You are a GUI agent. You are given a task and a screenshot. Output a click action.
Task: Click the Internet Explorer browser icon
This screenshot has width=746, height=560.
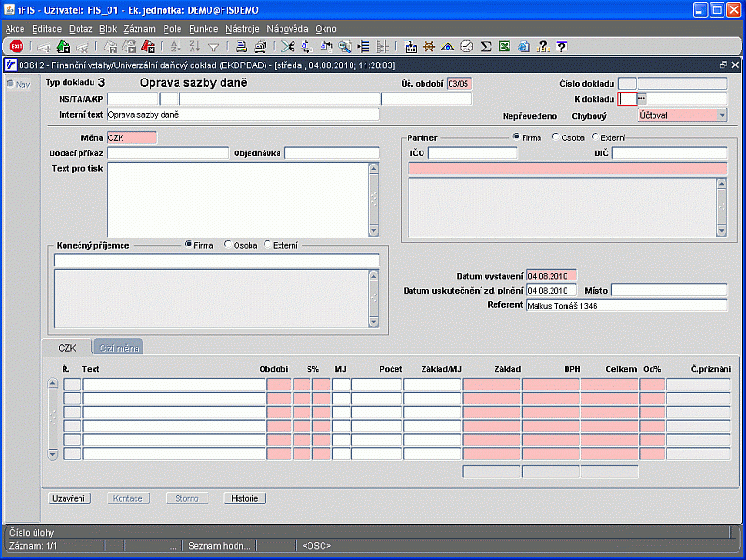point(524,47)
